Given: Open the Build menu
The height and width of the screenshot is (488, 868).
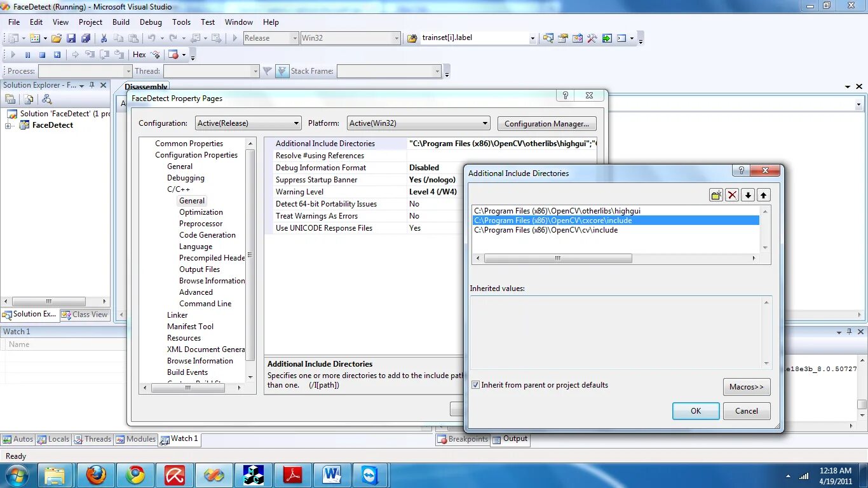Looking at the screenshot, I should [x=121, y=22].
